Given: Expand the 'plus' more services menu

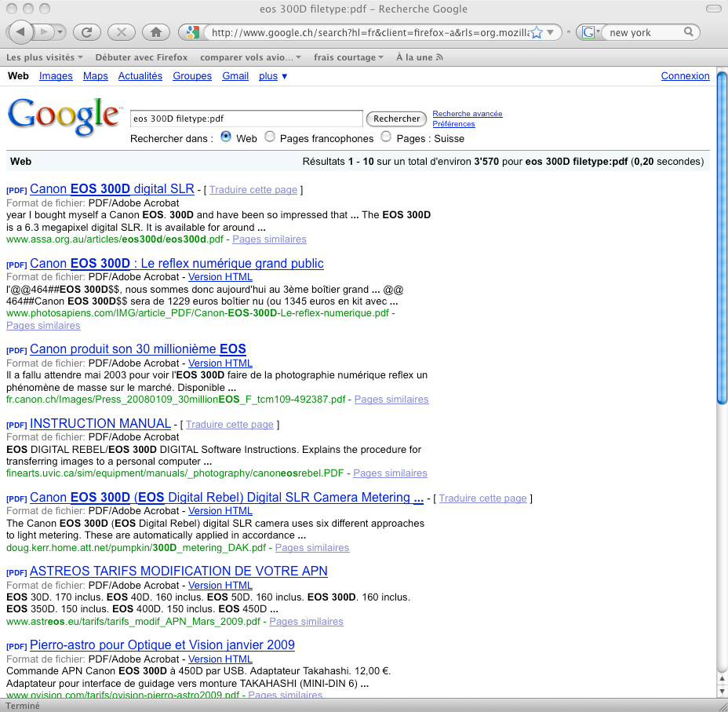Looking at the screenshot, I should [273, 75].
